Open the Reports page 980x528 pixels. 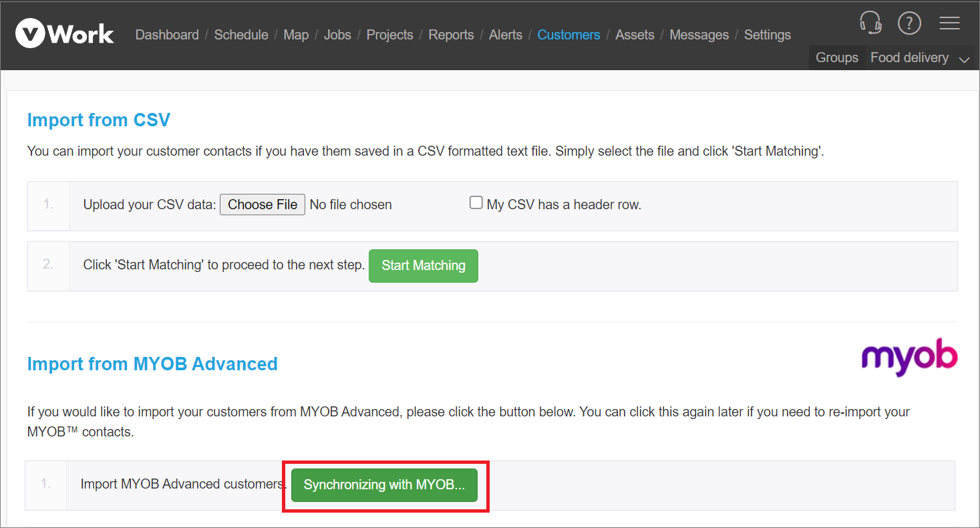[451, 35]
